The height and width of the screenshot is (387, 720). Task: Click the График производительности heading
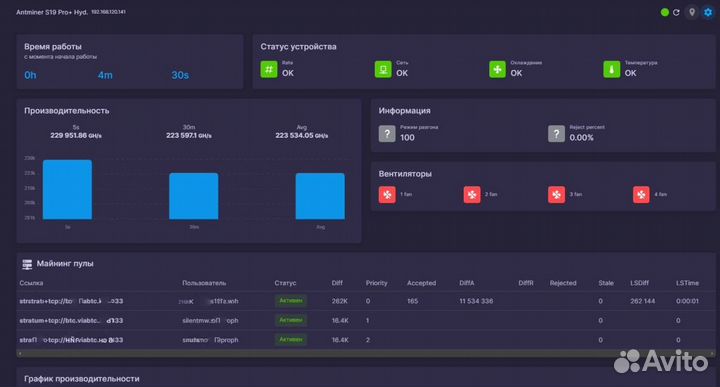pyautogui.click(x=82, y=379)
